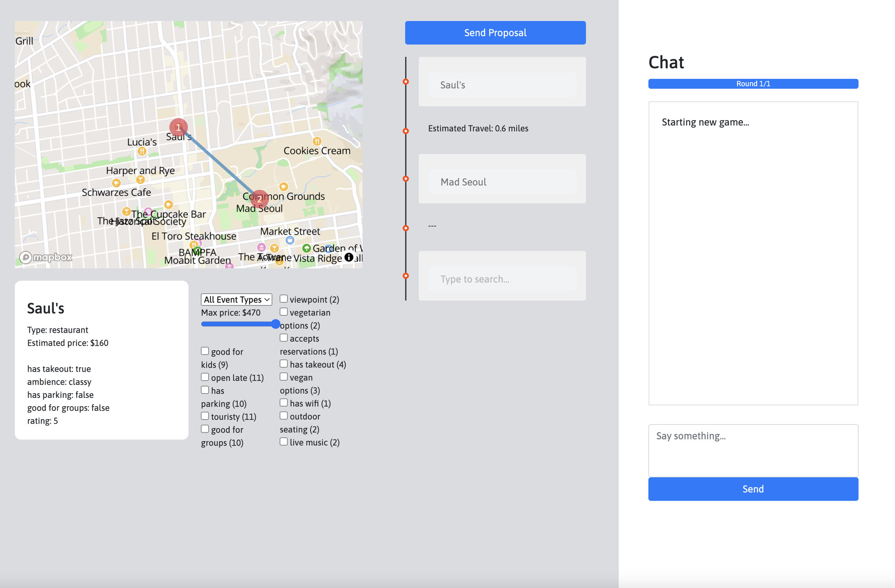Open the All Event Types dropdown
The height and width of the screenshot is (588, 895).
tap(236, 299)
